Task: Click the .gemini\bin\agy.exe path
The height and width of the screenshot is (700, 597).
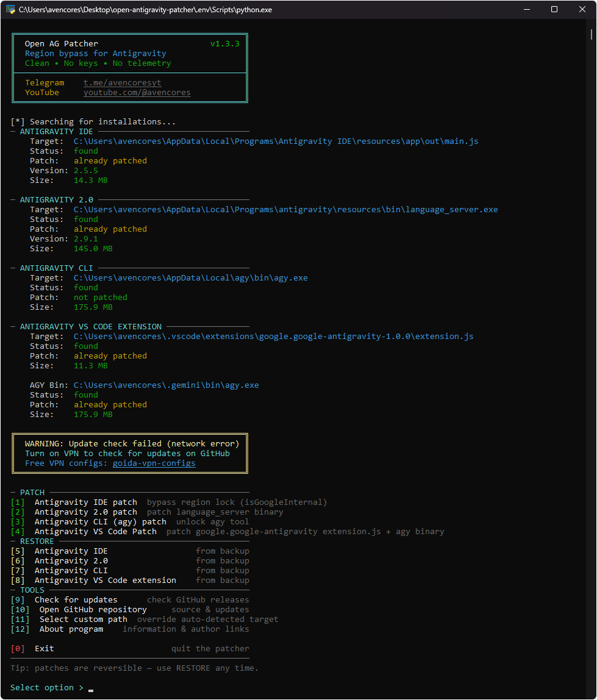Action: click(x=166, y=385)
